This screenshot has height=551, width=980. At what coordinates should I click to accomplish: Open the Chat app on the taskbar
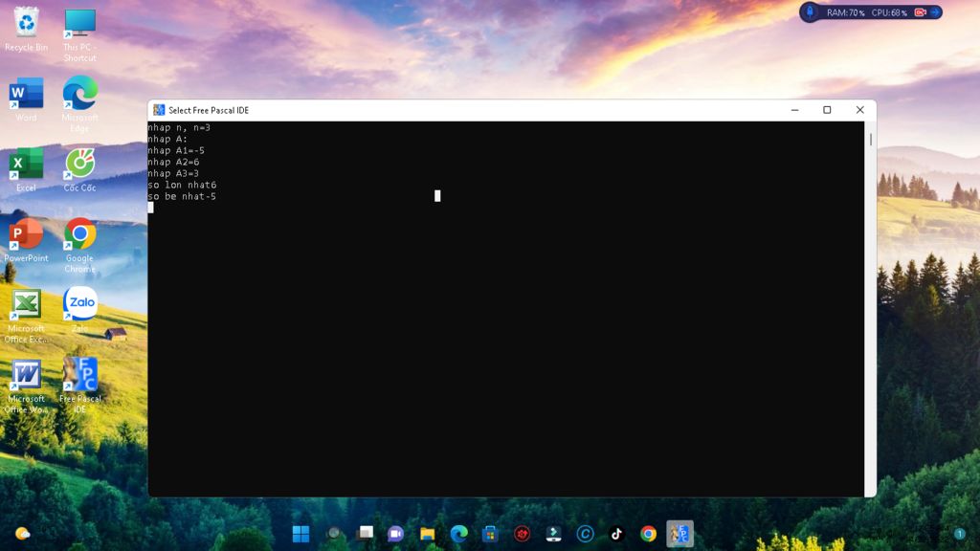pos(395,534)
